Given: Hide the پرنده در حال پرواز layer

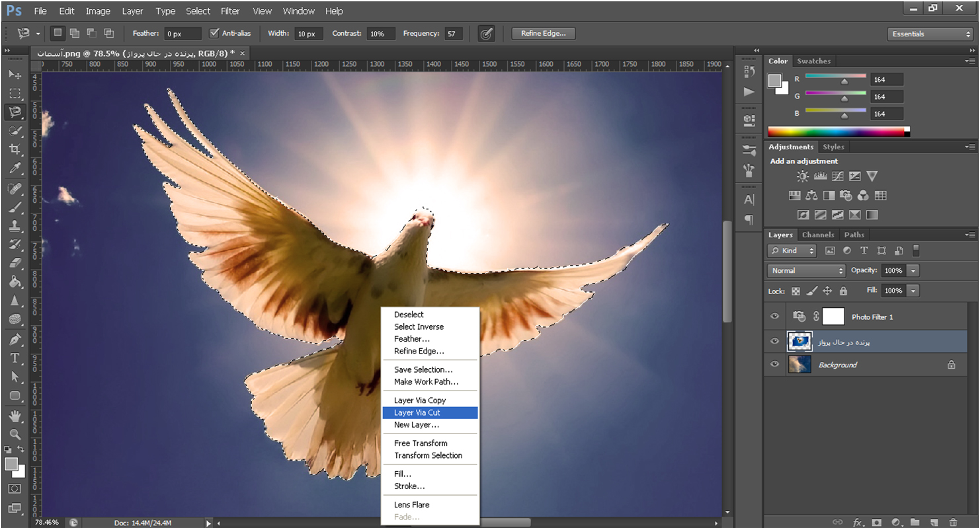Looking at the screenshot, I should (774, 341).
